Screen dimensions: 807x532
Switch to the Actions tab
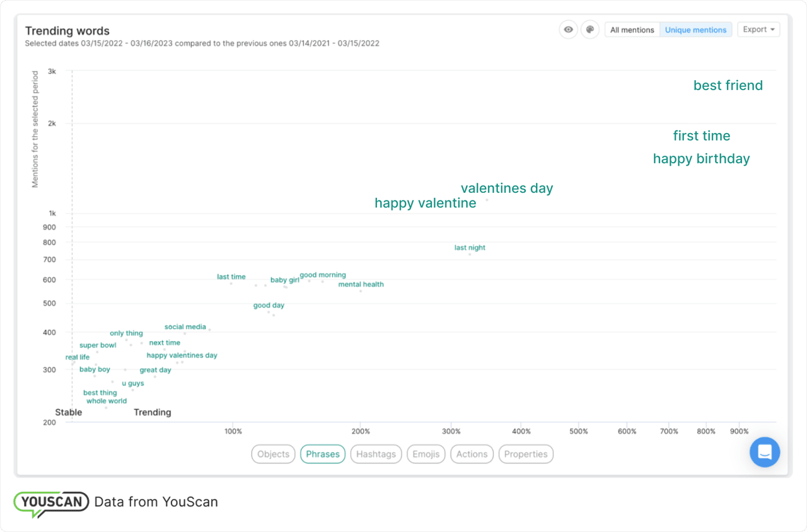[472, 454]
